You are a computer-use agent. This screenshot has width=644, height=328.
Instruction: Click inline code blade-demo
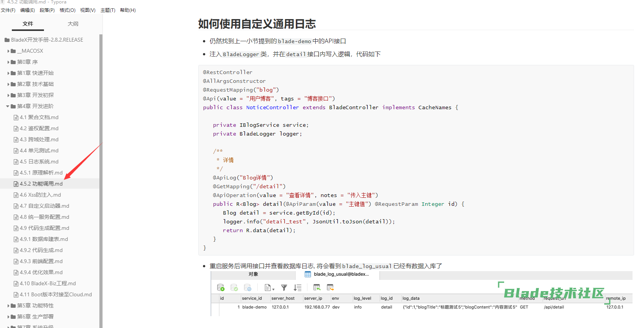(x=294, y=41)
